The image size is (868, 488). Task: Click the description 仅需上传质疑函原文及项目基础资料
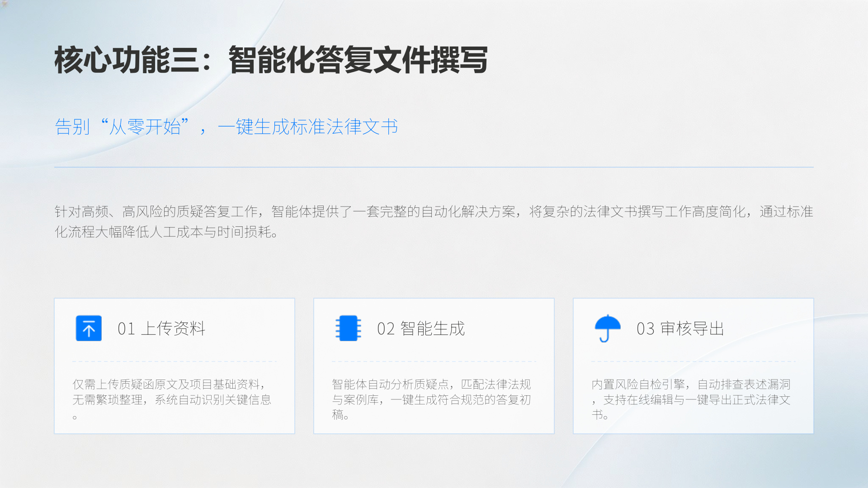click(172, 399)
